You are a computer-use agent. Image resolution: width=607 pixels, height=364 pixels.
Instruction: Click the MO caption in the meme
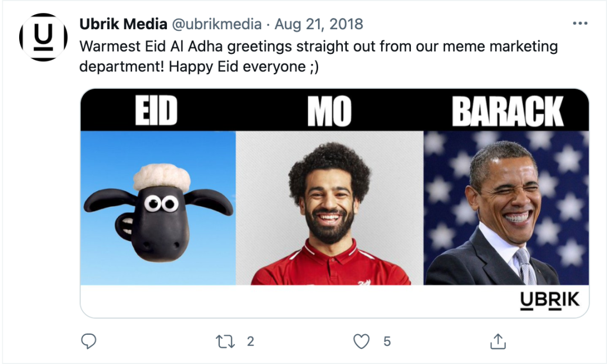pyautogui.click(x=329, y=111)
